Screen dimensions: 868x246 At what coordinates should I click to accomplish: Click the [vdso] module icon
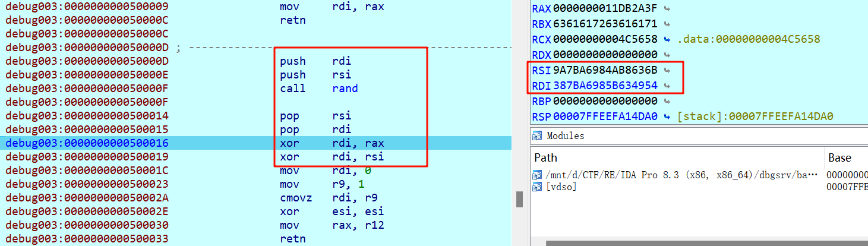pos(537,187)
